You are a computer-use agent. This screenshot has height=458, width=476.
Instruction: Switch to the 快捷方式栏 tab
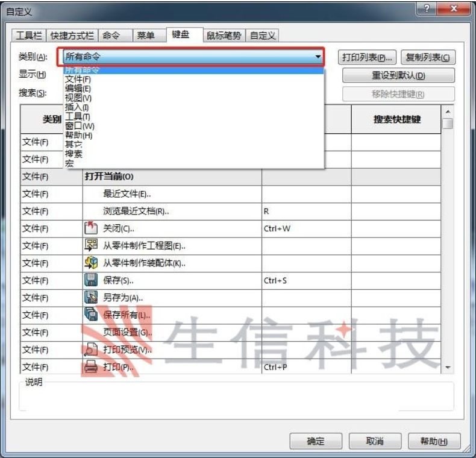(72, 36)
